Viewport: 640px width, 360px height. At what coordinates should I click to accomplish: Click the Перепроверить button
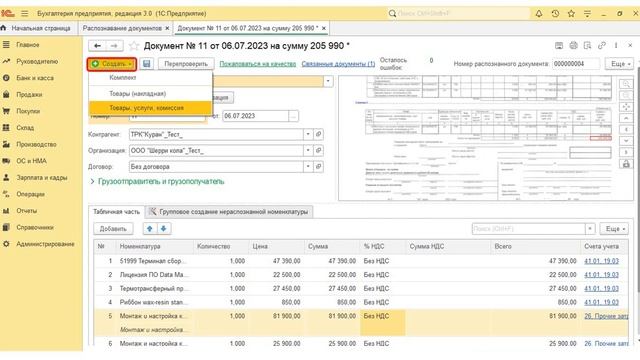click(x=186, y=64)
